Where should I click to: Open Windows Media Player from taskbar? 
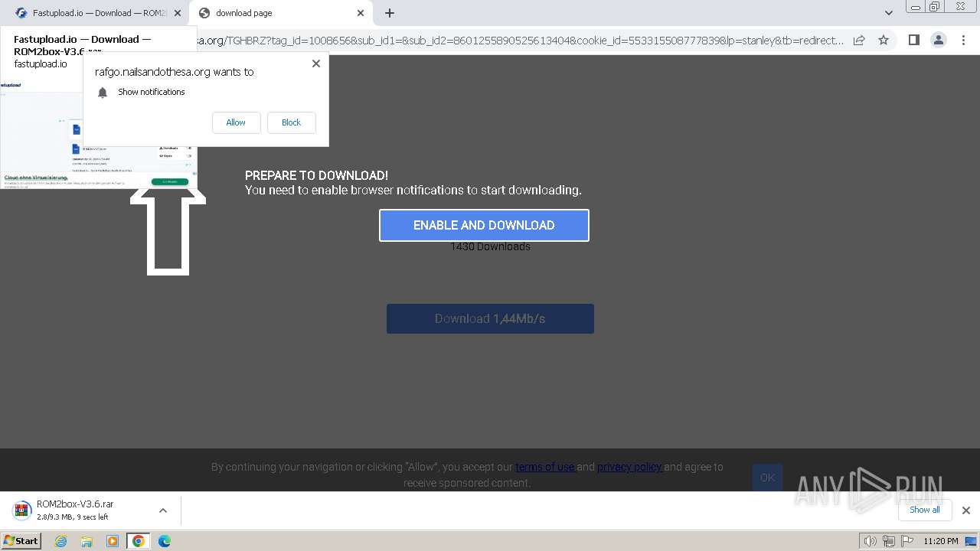tap(113, 541)
